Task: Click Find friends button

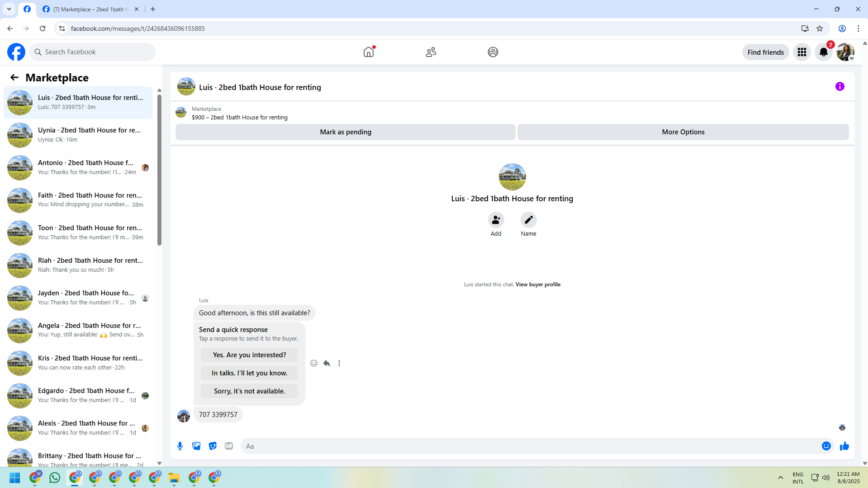Action: [765, 52]
